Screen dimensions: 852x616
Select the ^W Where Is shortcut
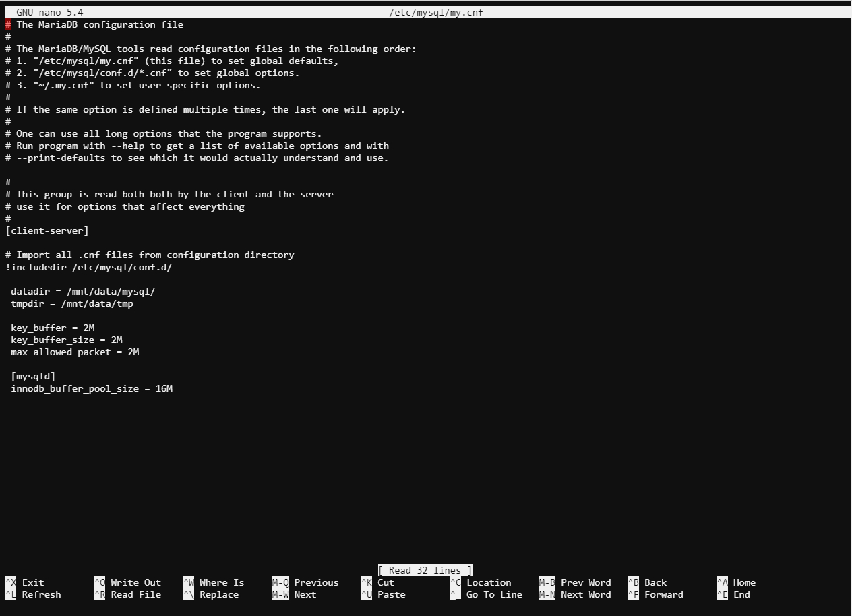(214, 582)
